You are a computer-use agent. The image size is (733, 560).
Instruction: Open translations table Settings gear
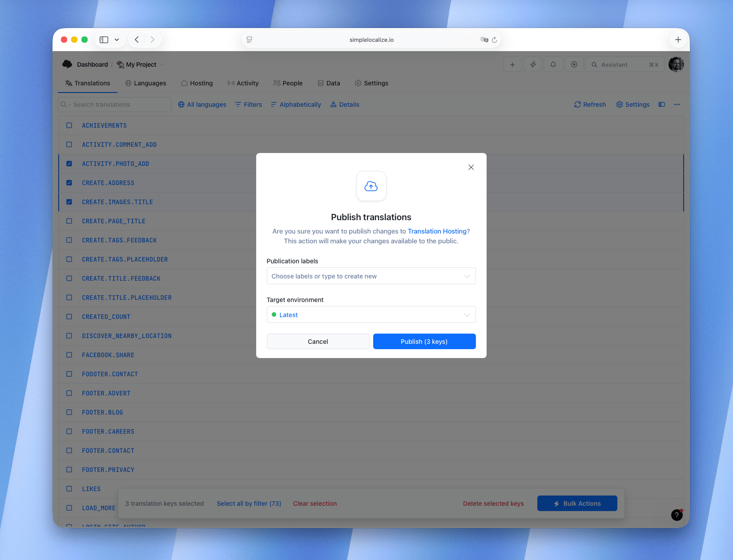click(632, 105)
